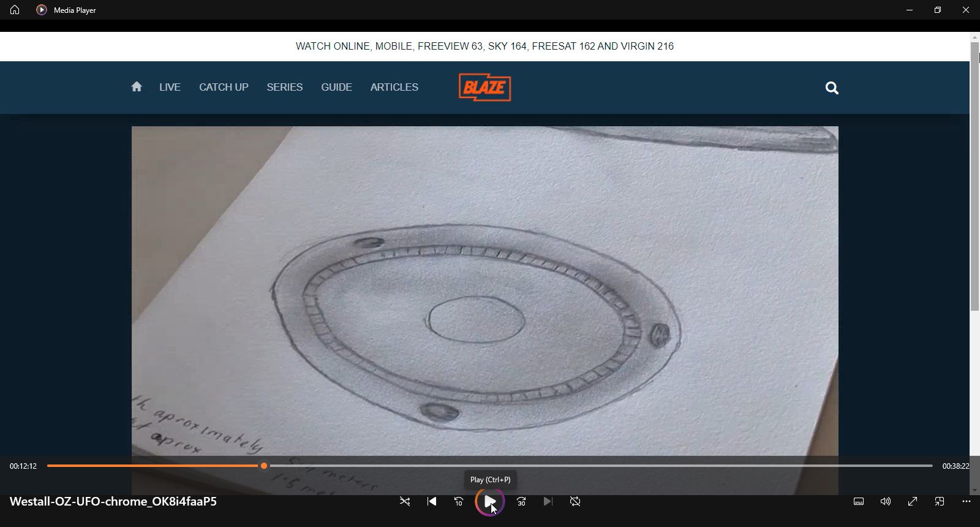Viewport: 980px width, 527px height.
Task: Enter full screen mode
Action: [x=913, y=501]
